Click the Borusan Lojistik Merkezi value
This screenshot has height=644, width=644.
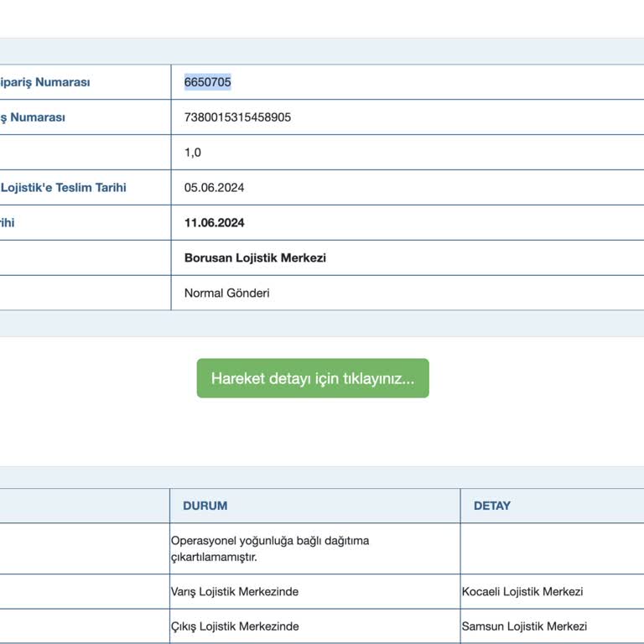(255, 258)
